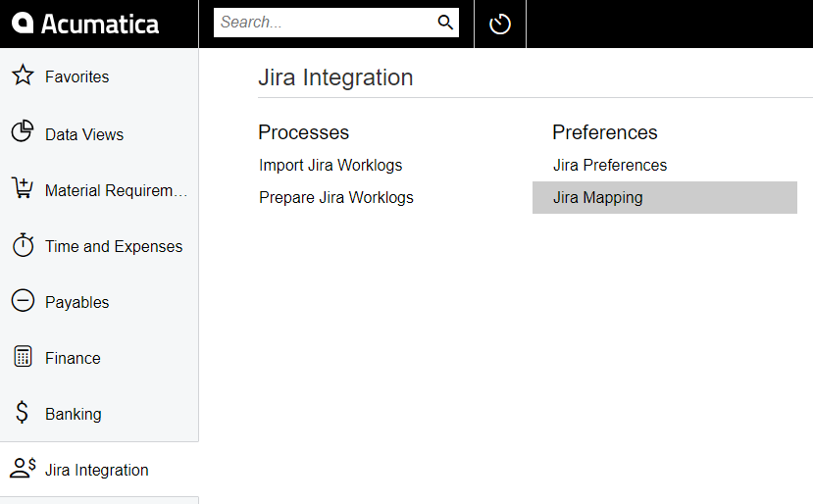
Task: Click the Data Views pie chart icon
Action: [x=23, y=131]
